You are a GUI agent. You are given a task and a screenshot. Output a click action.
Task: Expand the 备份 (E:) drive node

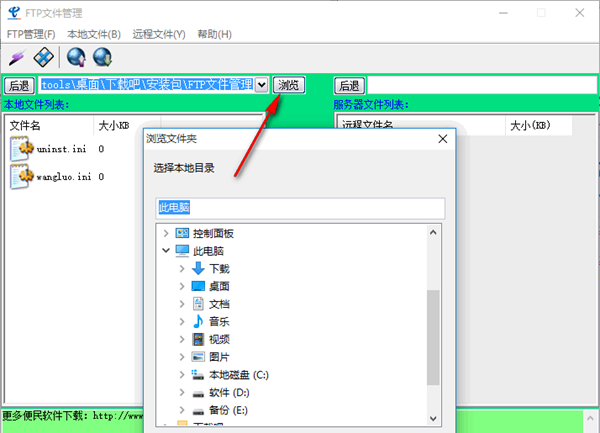coord(182,410)
